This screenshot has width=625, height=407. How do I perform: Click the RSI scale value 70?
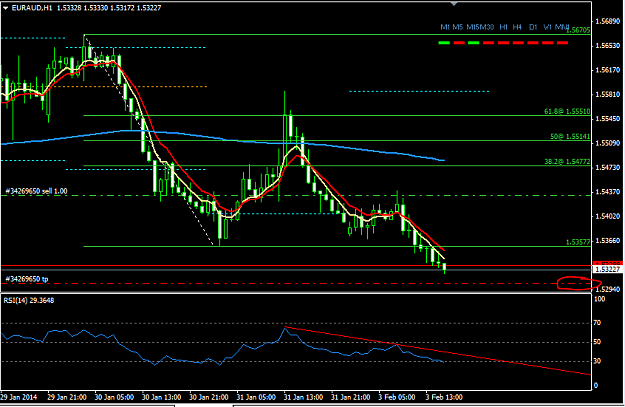click(597, 323)
